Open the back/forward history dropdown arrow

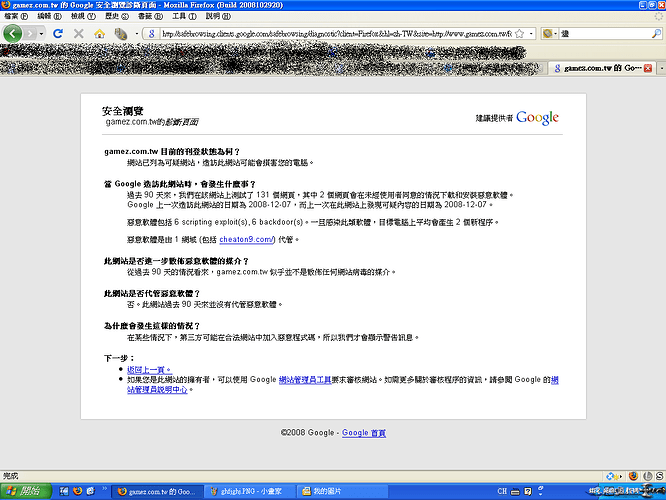pyautogui.click(x=41, y=34)
